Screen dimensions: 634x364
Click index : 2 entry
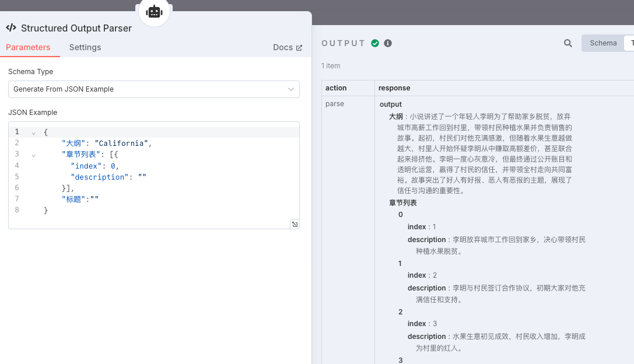coord(422,275)
